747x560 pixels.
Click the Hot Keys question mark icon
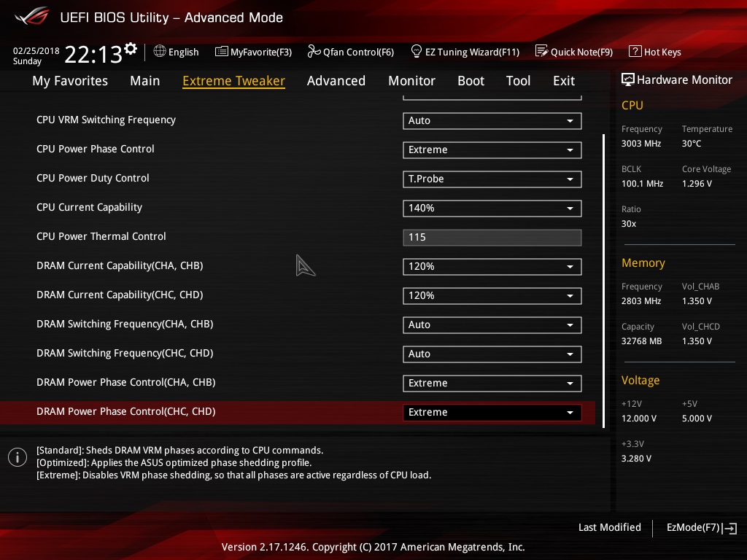[x=635, y=51]
